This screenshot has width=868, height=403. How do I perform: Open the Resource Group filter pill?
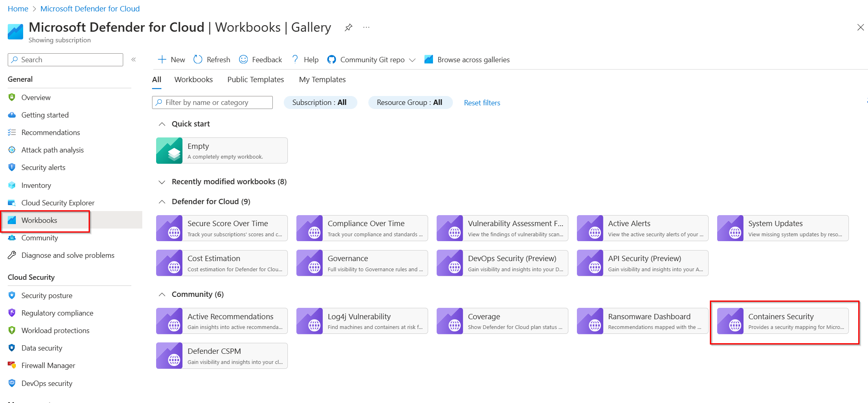point(410,102)
